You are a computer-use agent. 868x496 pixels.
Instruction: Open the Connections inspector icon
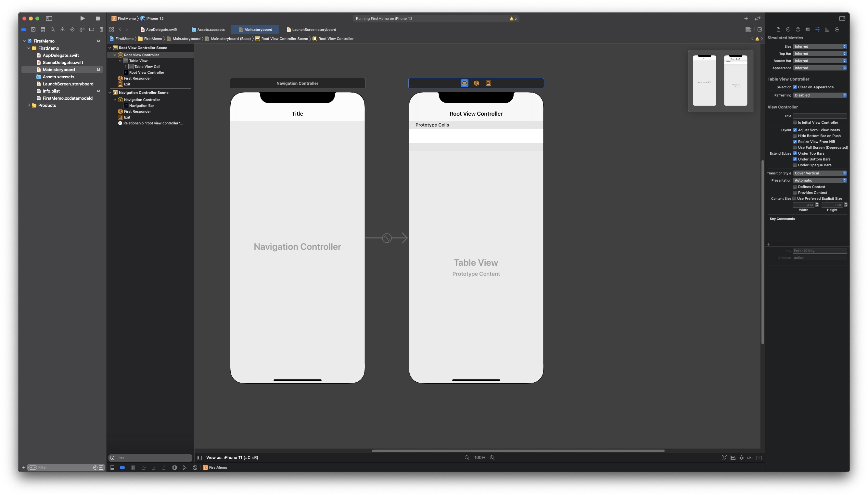[x=837, y=30]
